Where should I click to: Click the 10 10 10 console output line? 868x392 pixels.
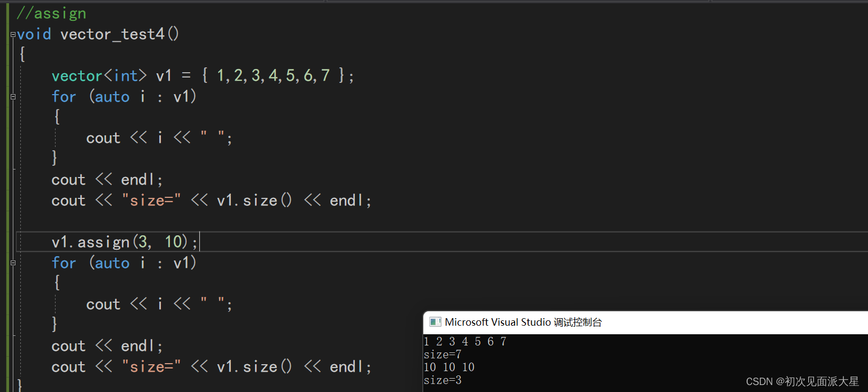click(x=449, y=367)
